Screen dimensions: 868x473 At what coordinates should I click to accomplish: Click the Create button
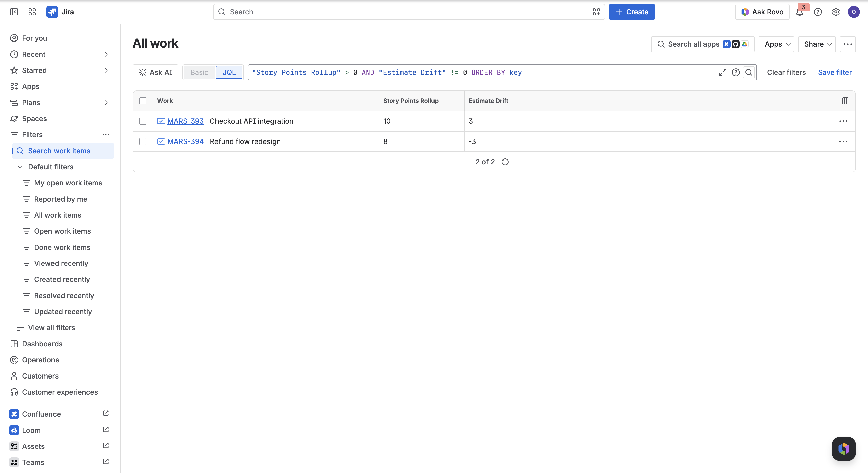(631, 12)
